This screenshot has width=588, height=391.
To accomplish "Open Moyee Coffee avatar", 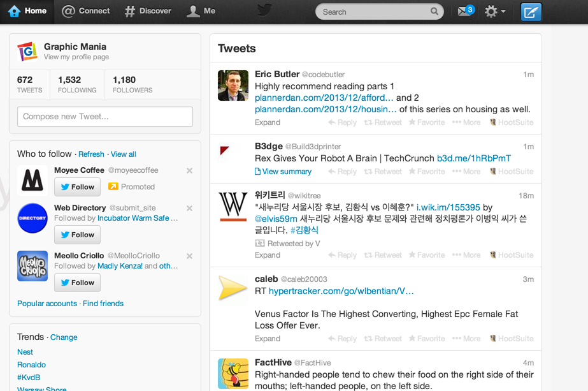I will click(32, 181).
